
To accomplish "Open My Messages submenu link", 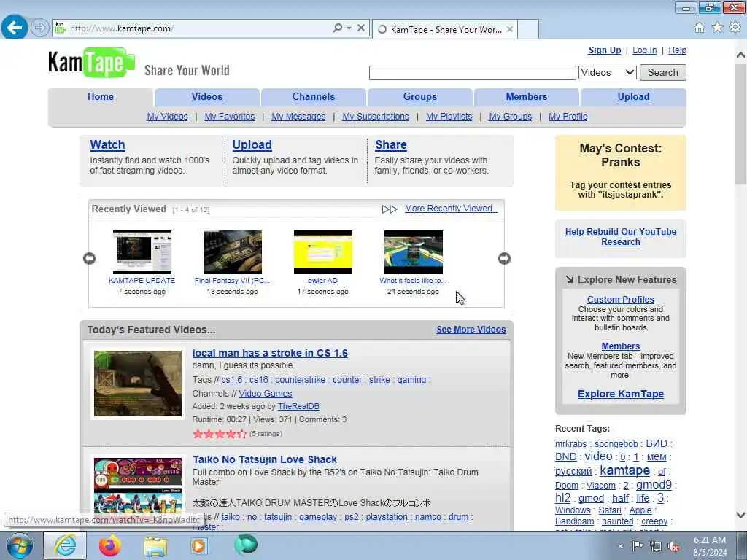I will point(298,117).
